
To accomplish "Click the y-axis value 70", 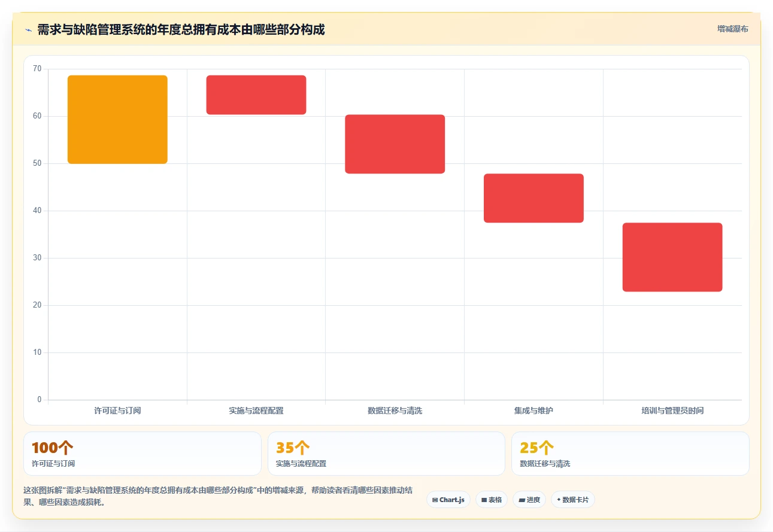I will pyautogui.click(x=37, y=69).
